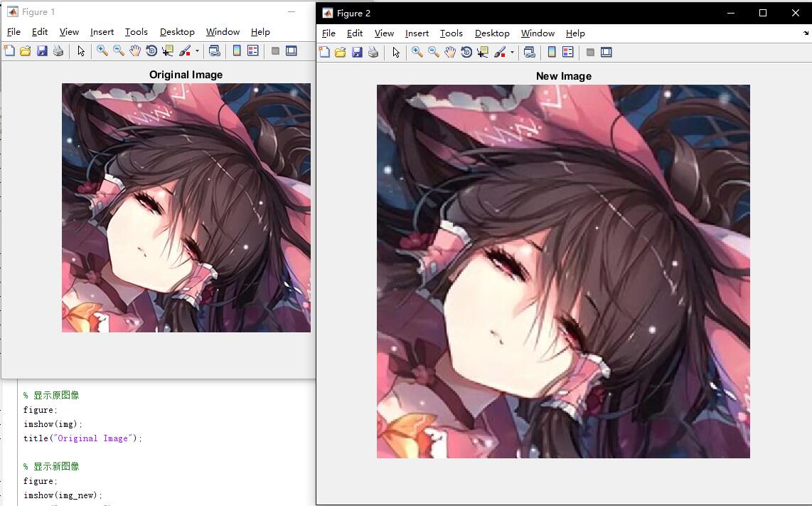Select Brush data tool in Figure 1
Viewport: 812px width, 506px height.
[x=185, y=51]
